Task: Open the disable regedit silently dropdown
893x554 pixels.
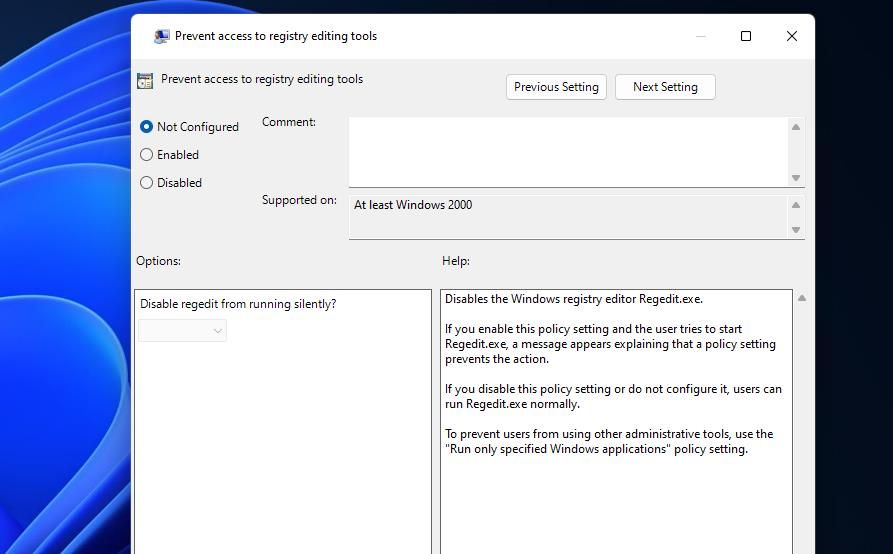Action: (x=182, y=331)
